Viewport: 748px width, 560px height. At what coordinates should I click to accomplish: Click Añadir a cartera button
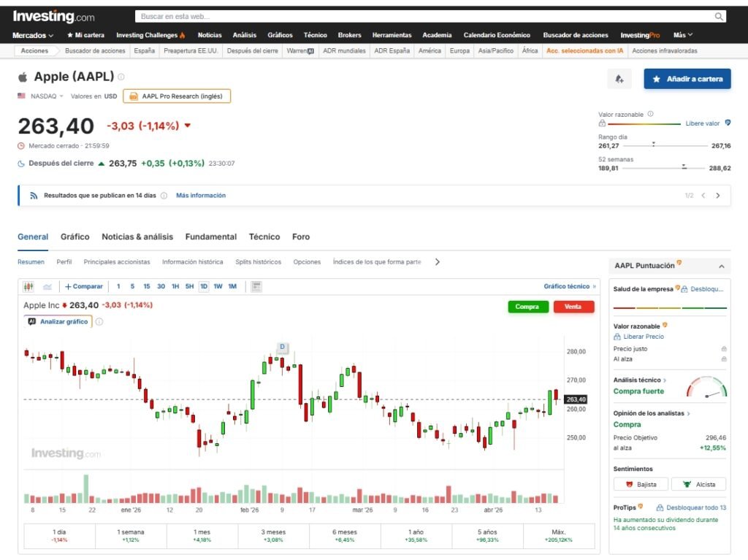pos(687,79)
